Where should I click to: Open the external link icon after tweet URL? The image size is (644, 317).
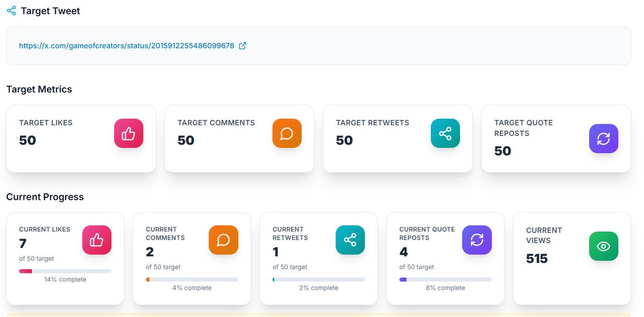(243, 46)
